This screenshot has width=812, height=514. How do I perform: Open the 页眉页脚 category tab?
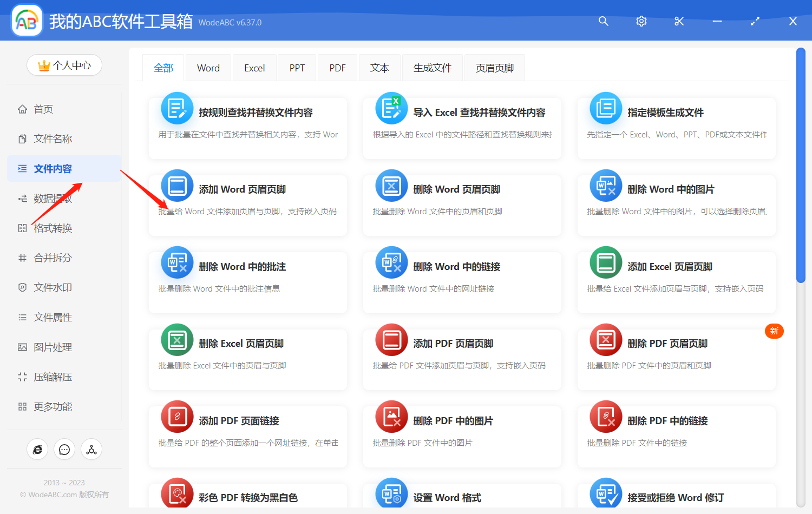coord(494,67)
